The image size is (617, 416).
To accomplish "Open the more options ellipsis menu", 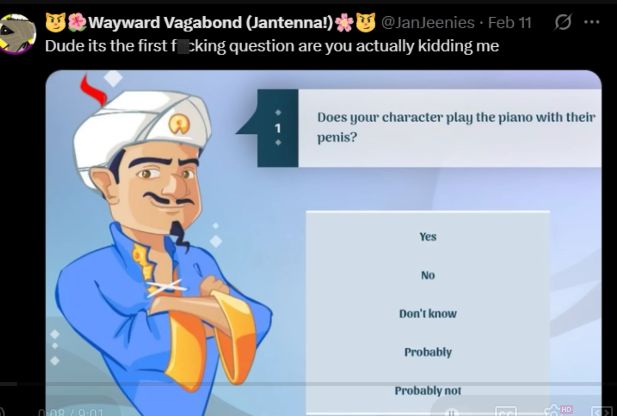I will click(x=591, y=22).
